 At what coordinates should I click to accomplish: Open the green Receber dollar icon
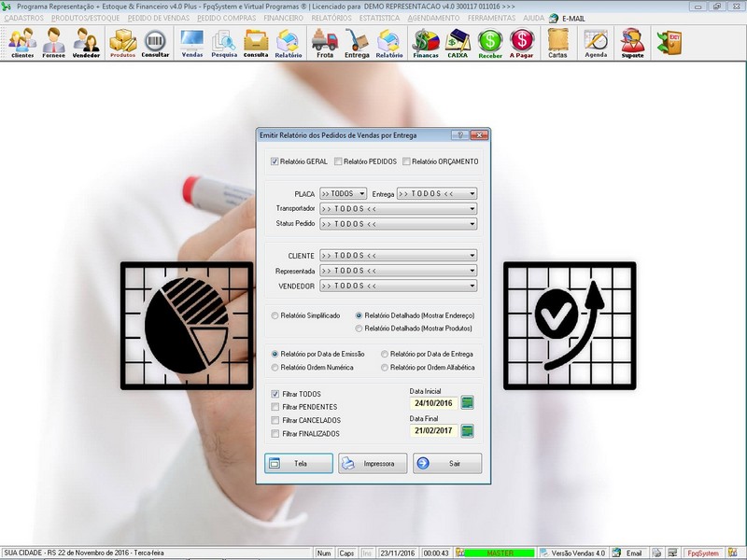(x=490, y=43)
